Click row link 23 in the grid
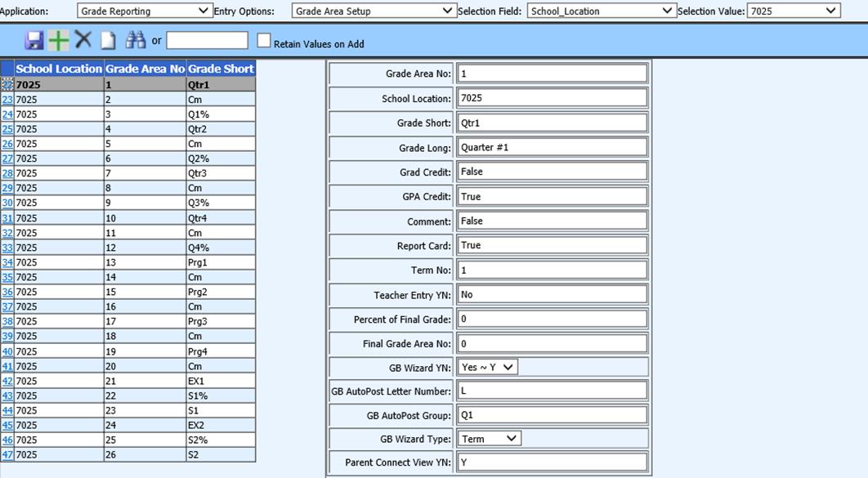This screenshot has width=868, height=478. point(7,100)
